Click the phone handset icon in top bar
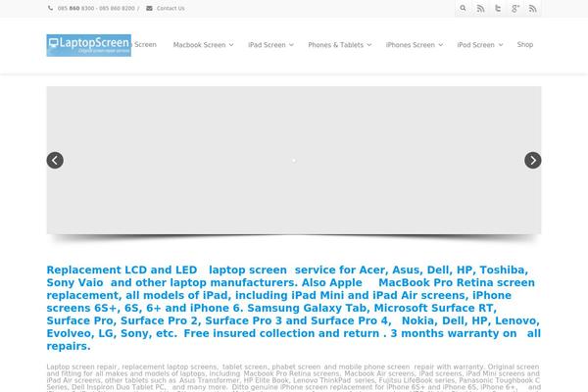Screen dimensions: 588x392 pyautogui.click(x=50, y=8)
